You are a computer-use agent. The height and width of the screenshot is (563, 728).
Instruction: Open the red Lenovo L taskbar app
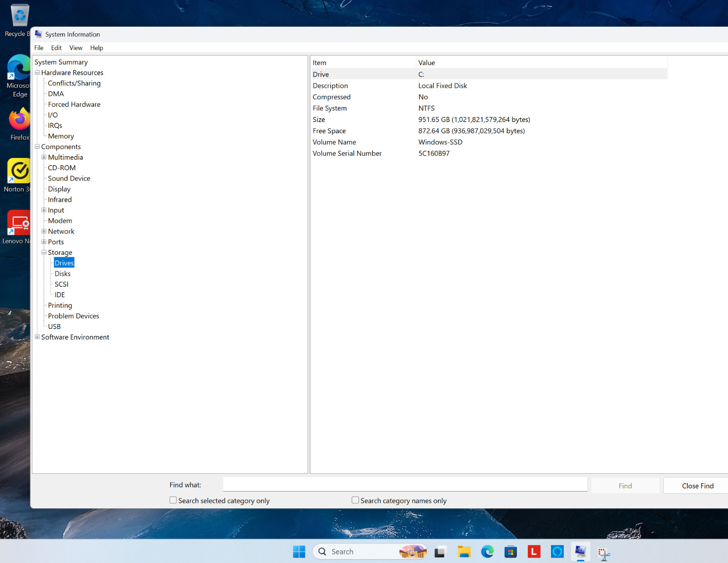(534, 552)
